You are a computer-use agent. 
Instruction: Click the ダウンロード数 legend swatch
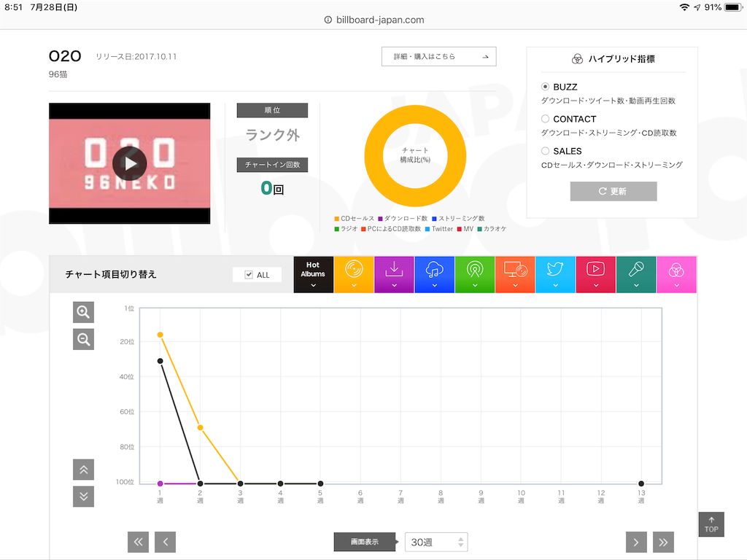(x=380, y=219)
